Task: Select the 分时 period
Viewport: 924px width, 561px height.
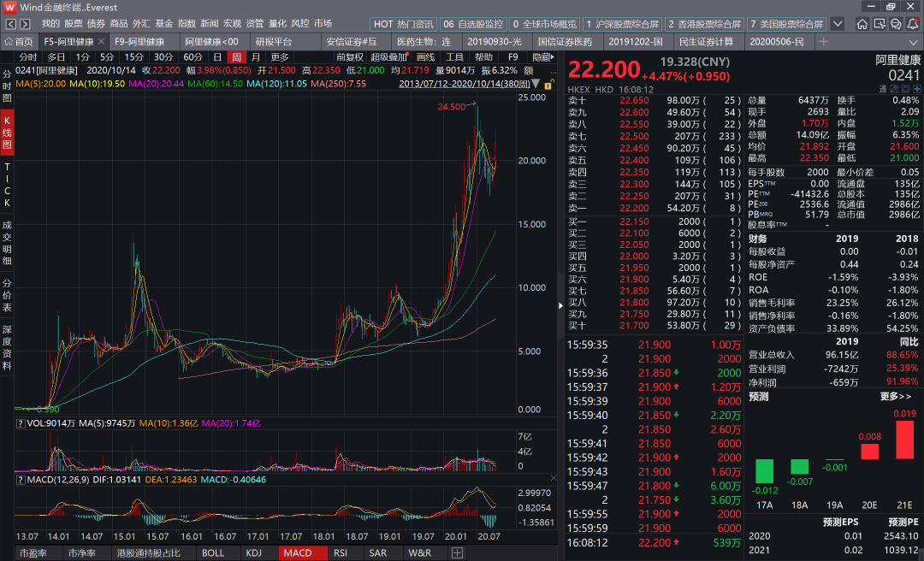Action: pos(27,57)
